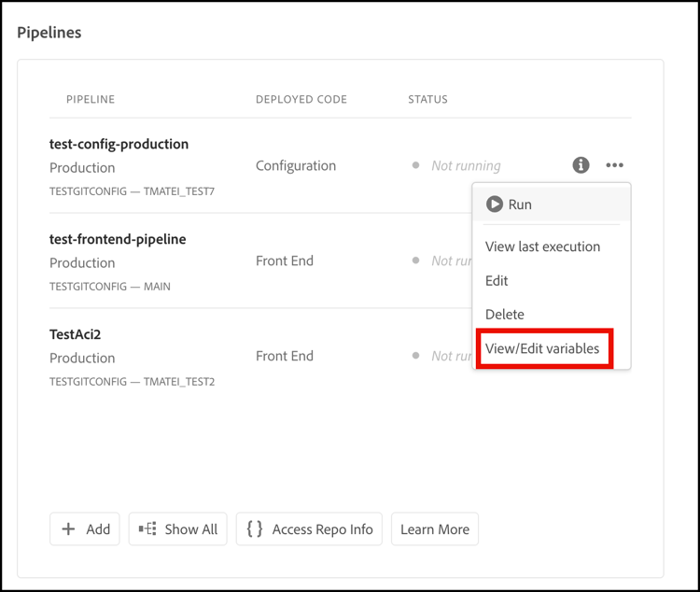Click the PIPELINE column header

click(x=91, y=99)
